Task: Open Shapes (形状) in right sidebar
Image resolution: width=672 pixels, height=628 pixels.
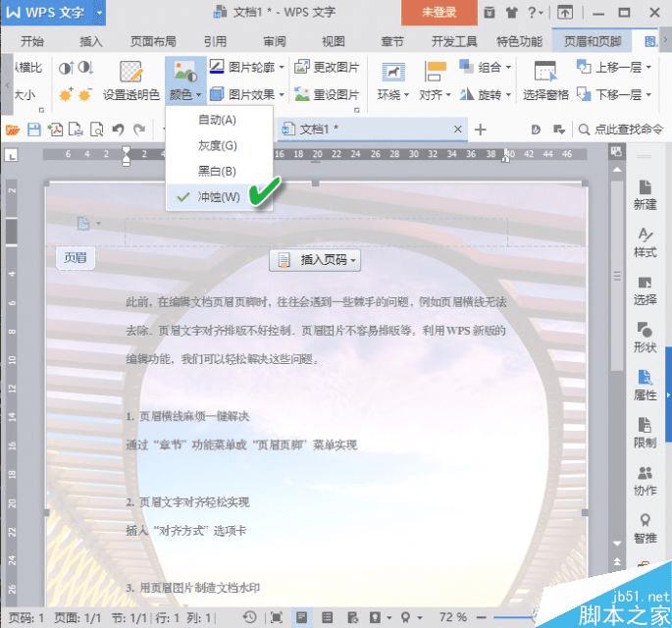Action: pyautogui.click(x=645, y=339)
